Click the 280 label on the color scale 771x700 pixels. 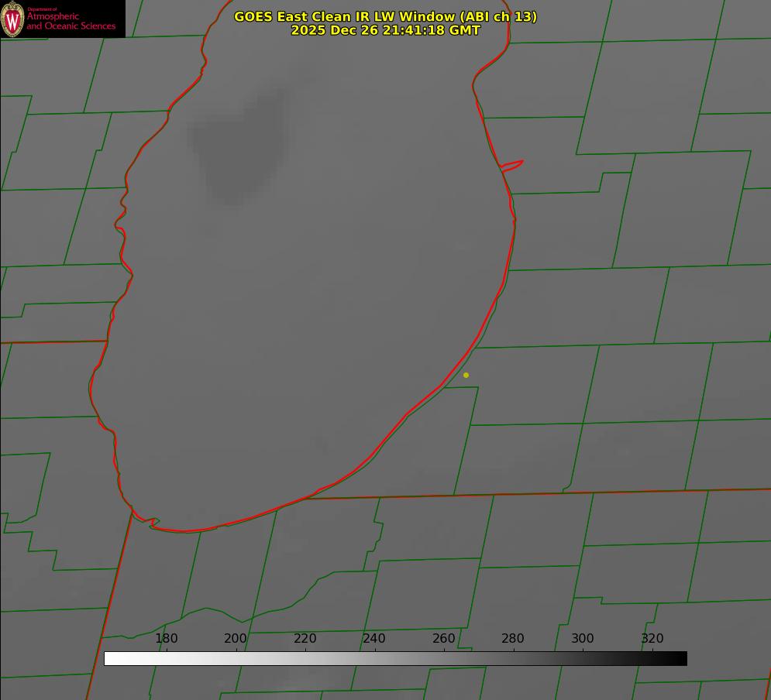513,638
